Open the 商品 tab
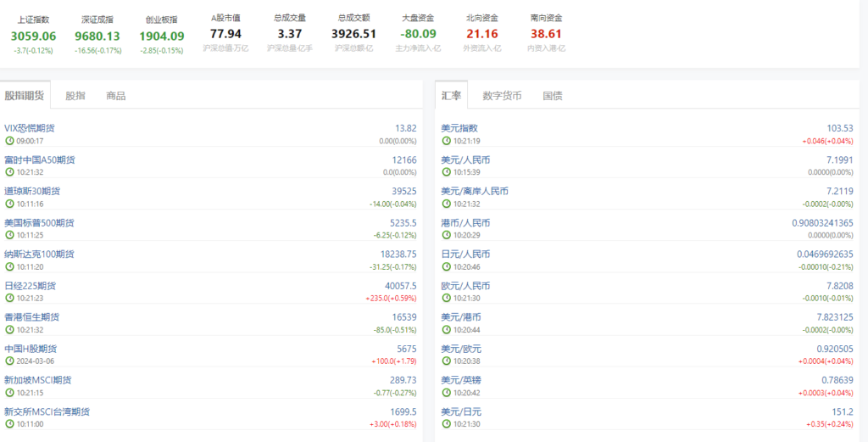The height and width of the screenshot is (442, 868). [116, 96]
